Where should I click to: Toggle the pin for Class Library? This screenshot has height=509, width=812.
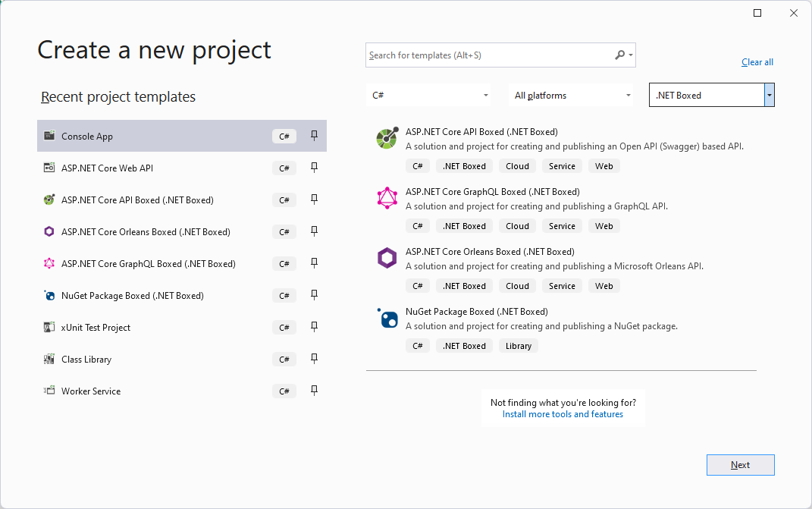tap(314, 360)
